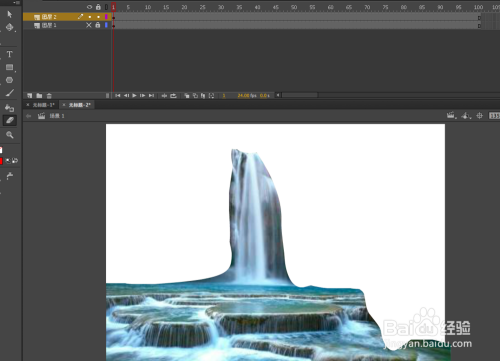Close the untitled-2 document tab
The width and height of the screenshot is (500, 361).
pos(64,105)
